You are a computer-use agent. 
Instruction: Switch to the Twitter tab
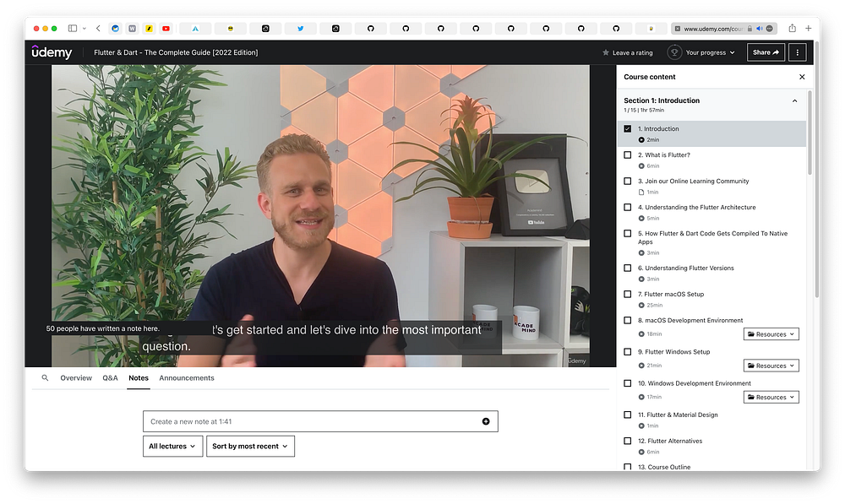click(x=300, y=29)
